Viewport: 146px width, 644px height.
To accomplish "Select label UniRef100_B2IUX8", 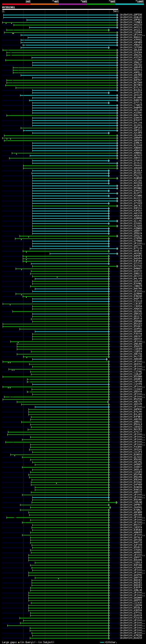I will [131, 145].
